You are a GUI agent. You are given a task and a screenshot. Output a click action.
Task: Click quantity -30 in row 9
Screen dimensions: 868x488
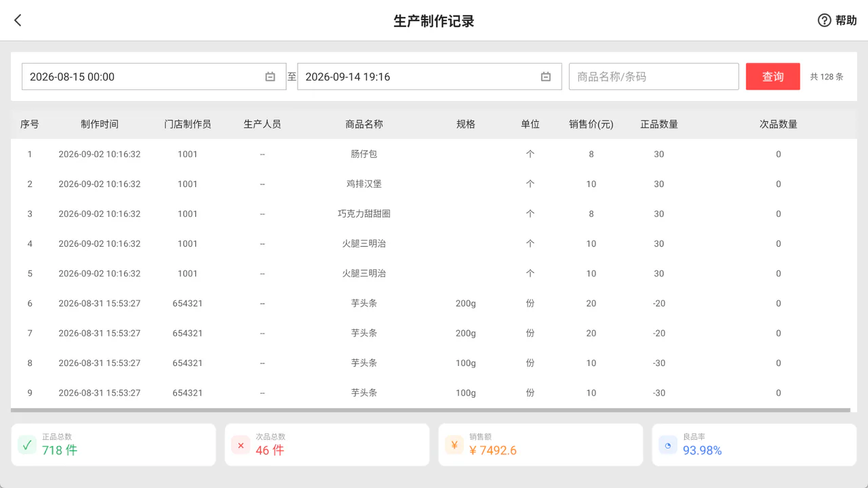pos(659,392)
